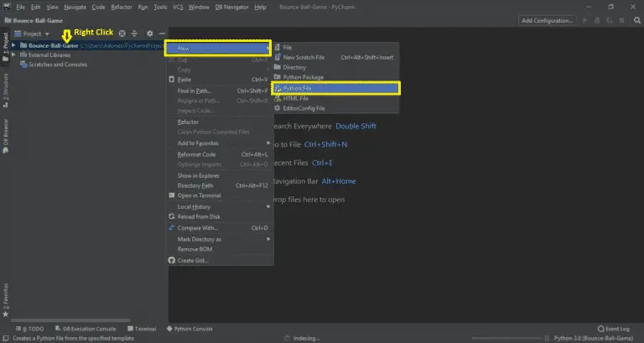Click the Add Configuration button
This screenshot has width=644, height=343.
pyautogui.click(x=547, y=20)
